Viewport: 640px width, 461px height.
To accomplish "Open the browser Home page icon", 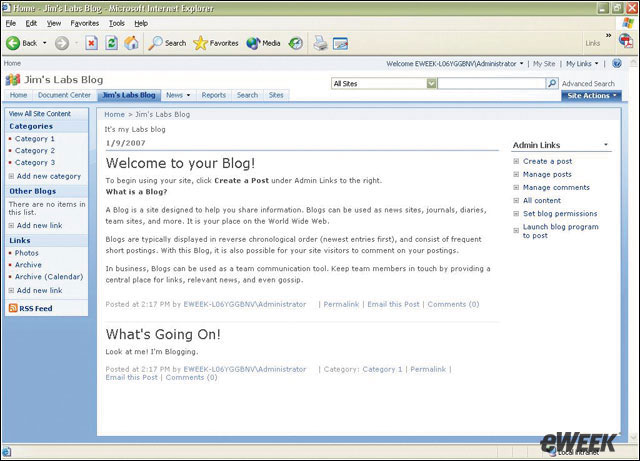I will [x=131, y=43].
